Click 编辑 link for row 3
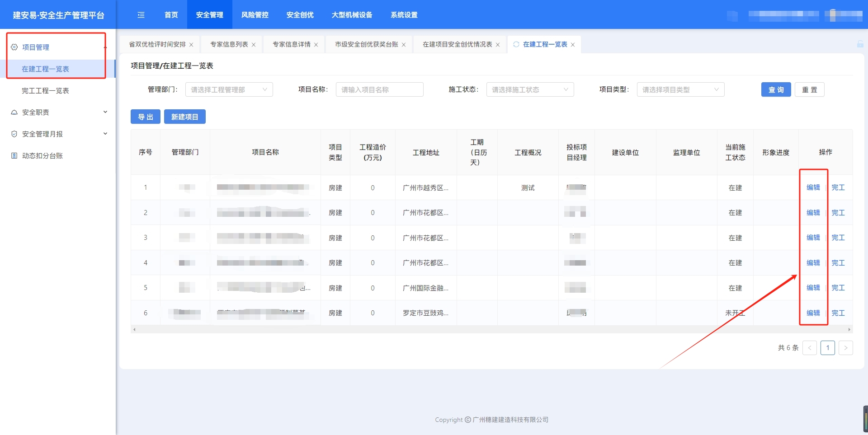The height and width of the screenshot is (435, 868). [x=813, y=238]
